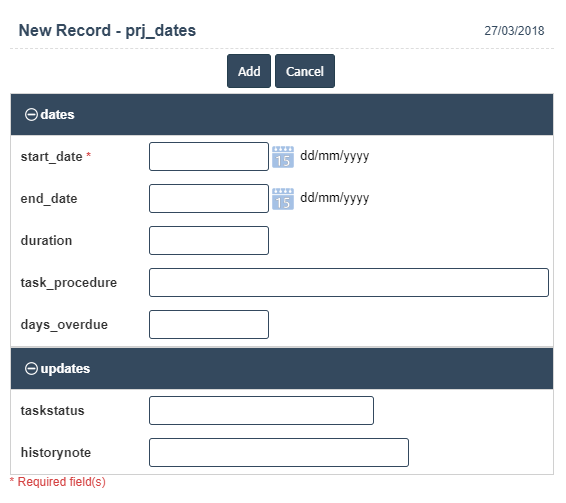Click the start_date field label

click(52, 157)
